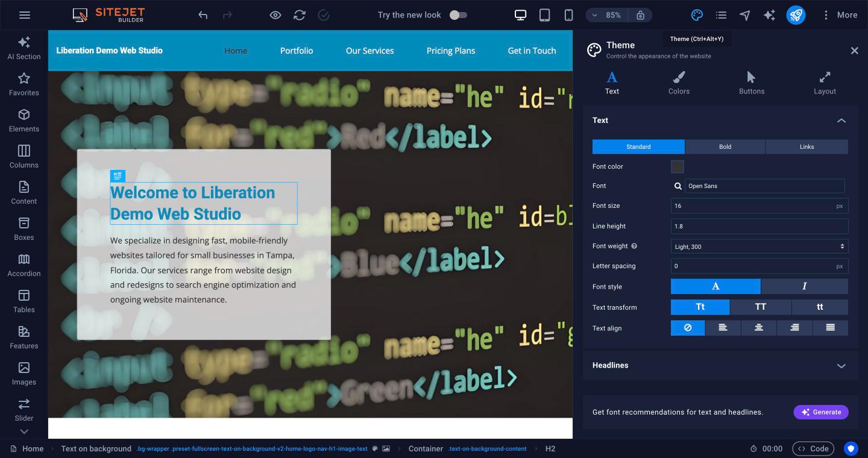
Task: Open the list panel icon in toolbar
Action: (x=721, y=15)
